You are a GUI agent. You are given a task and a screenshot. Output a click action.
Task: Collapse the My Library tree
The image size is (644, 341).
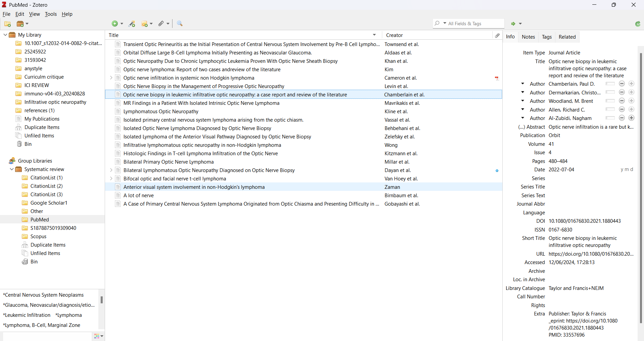coord(5,35)
